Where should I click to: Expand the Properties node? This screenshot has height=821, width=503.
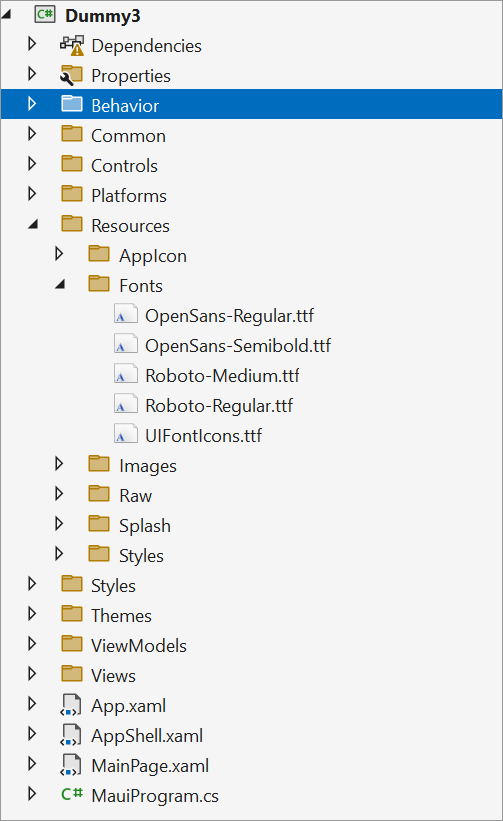click(32, 73)
